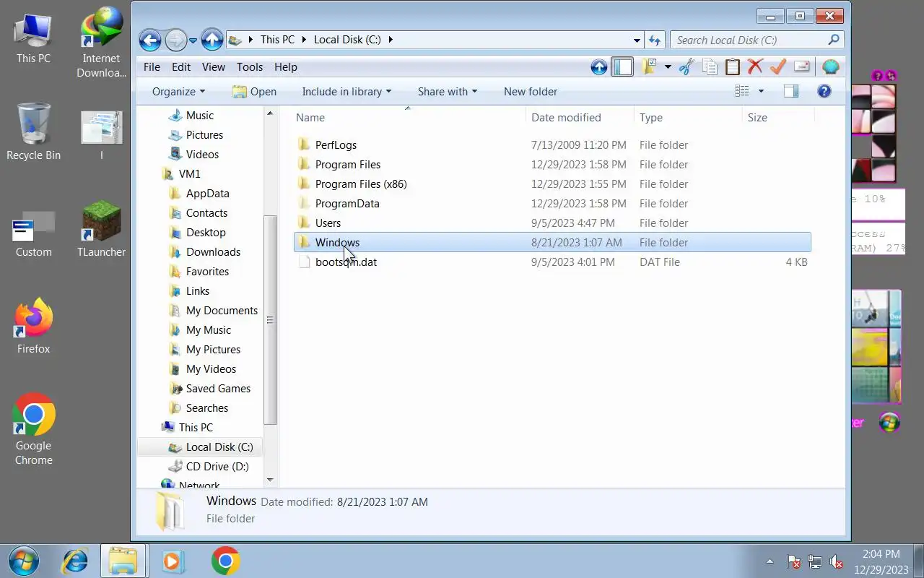Expand the breadcrumb arrow after This PC
924x578 pixels.
(x=304, y=40)
